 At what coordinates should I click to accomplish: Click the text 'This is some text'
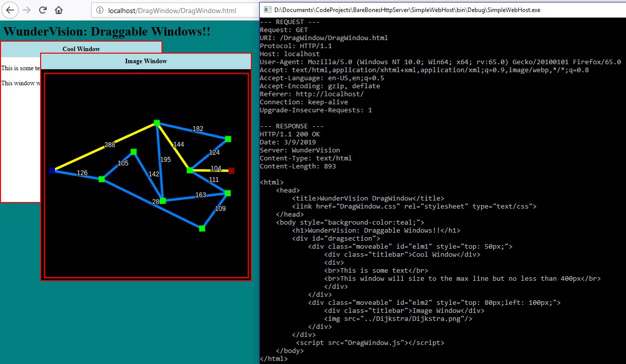[21, 68]
